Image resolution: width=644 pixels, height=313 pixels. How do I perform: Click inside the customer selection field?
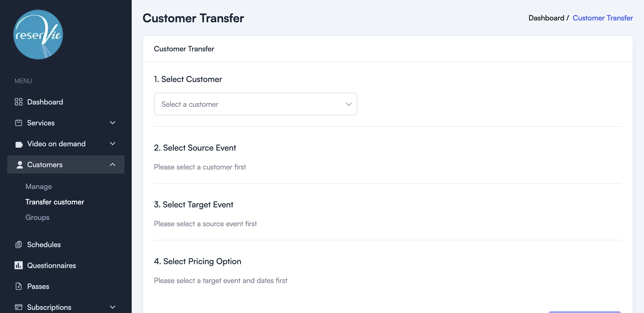[x=250, y=104]
